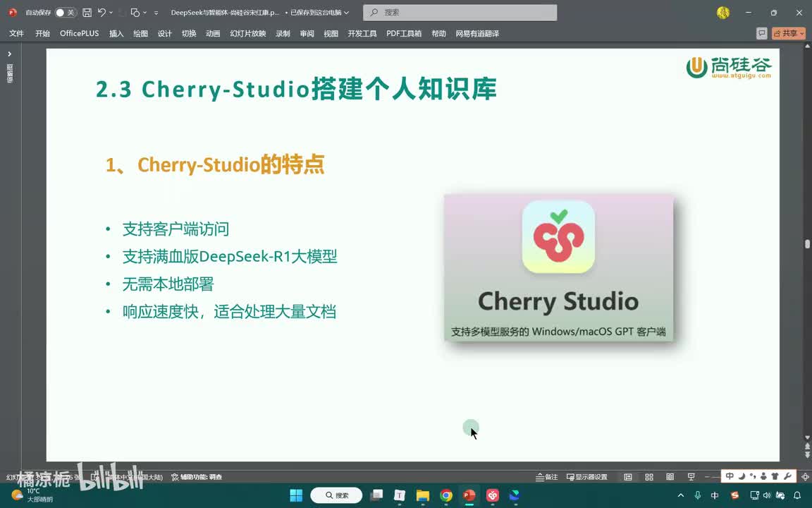This screenshot has height=508, width=812.
Task: Click the taskbar 搜索 search box
Action: click(336, 495)
